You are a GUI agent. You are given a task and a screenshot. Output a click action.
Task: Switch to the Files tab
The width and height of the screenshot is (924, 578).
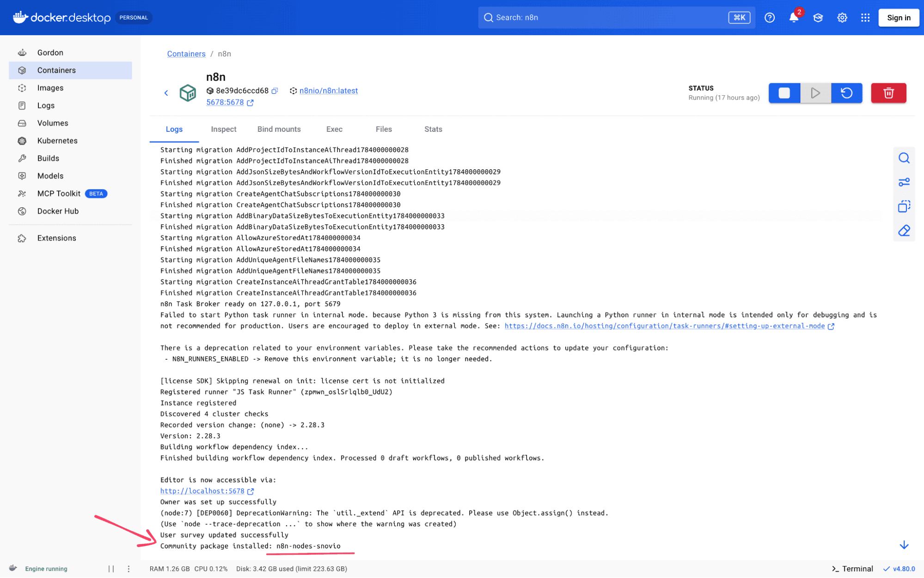384,129
